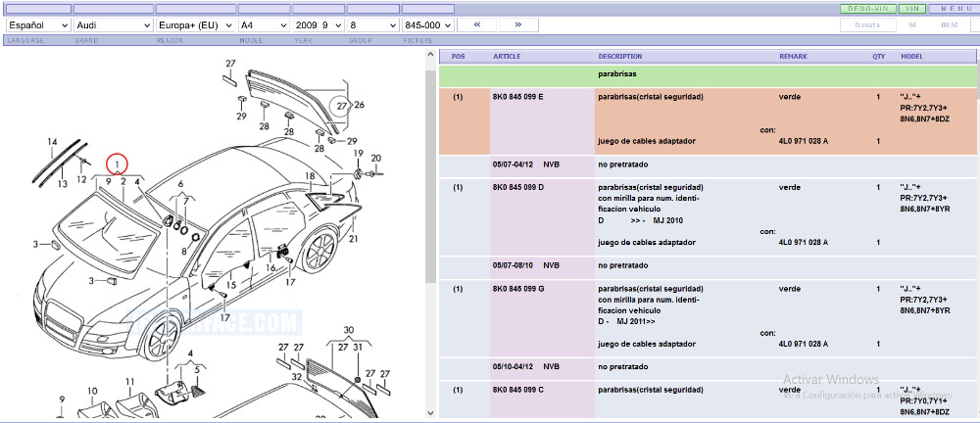Open the Language dropdown showing Español
980x423 pixels.
[37, 25]
